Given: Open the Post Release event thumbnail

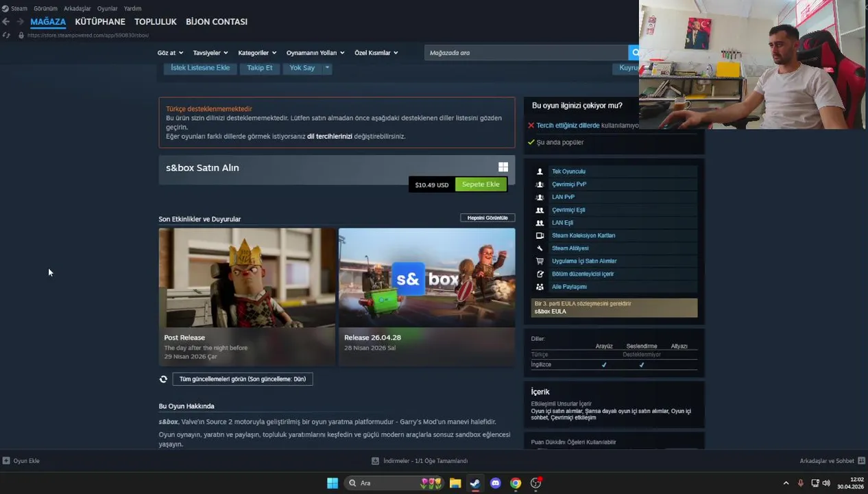Looking at the screenshot, I should pos(247,278).
